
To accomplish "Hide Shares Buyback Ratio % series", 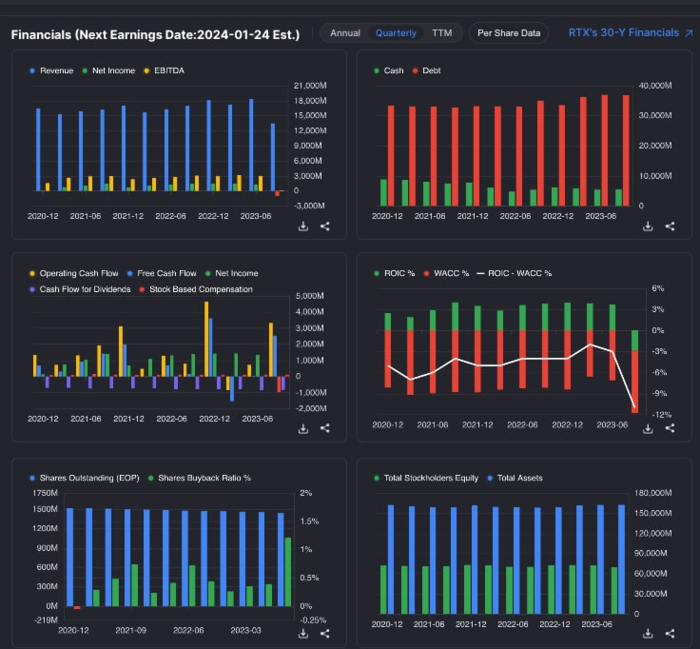I will [x=198, y=478].
